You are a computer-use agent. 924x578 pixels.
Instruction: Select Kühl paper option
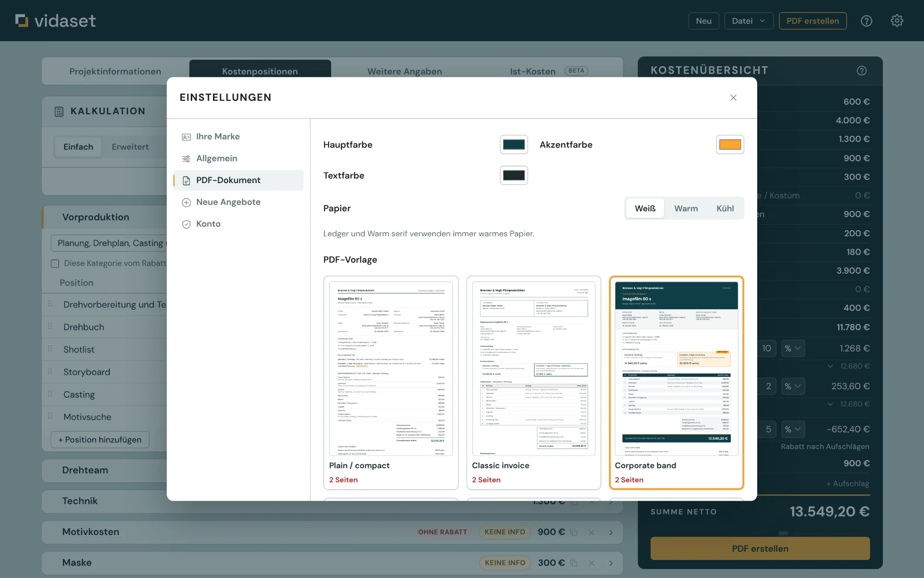[x=725, y=209]
